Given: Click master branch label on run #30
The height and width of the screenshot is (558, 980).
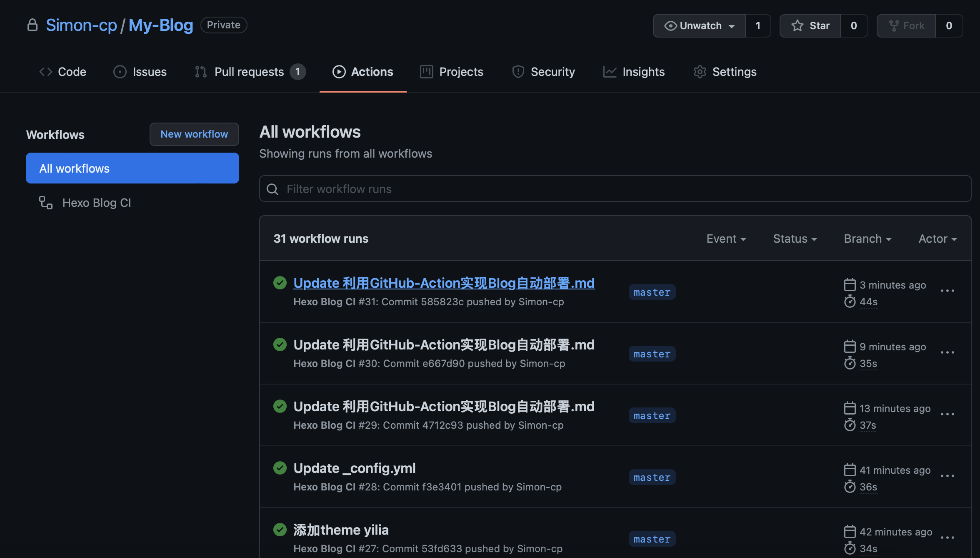Looking at the screenshot, I should [652, 354].
